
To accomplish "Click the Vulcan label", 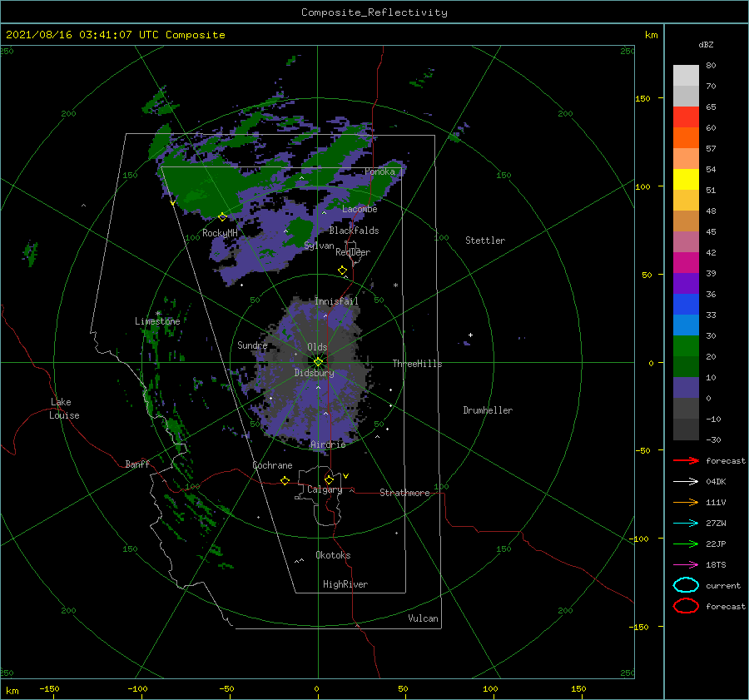I will tap(423, 618).
